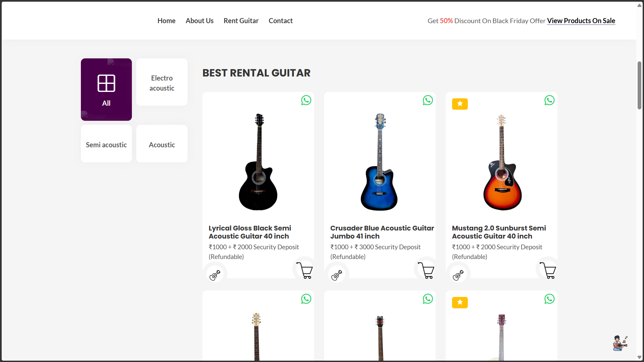Click guitar icon under Crusader Blue card
The height and width of the screenshot is (362, 644).
(337, 275)
